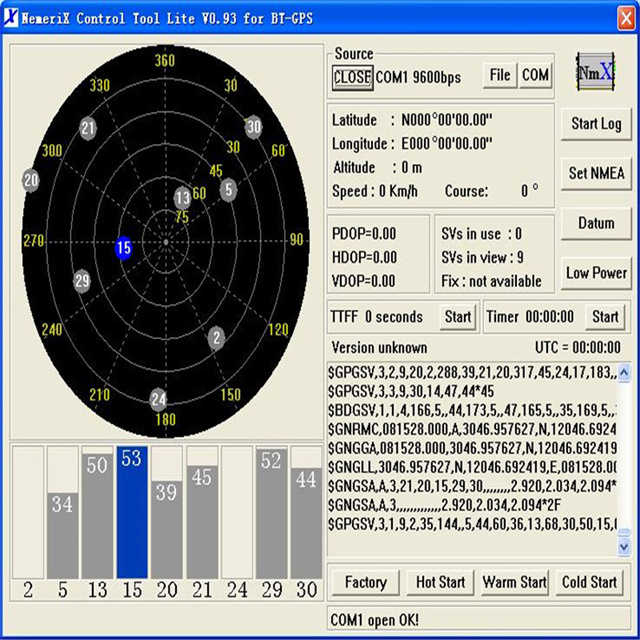Image resolution: width=640 pixels, height=640 pixels.
Task: Click signal bar showing 44 for satellite 30
Action: 306,523
